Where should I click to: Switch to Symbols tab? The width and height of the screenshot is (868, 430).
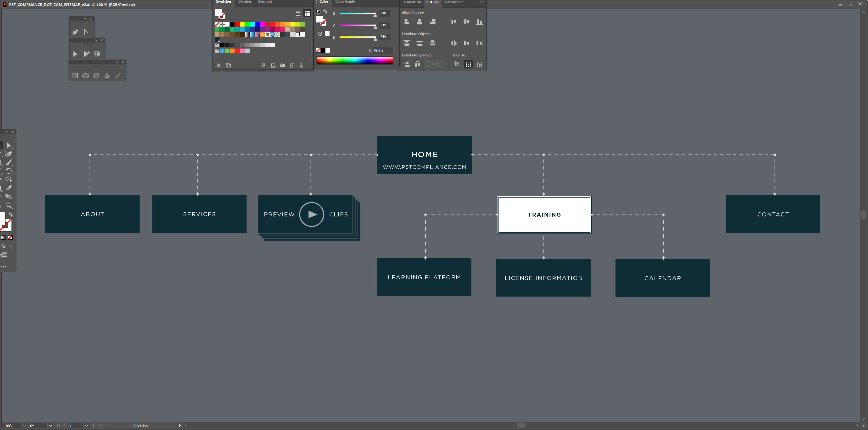(x=265, y=2)
